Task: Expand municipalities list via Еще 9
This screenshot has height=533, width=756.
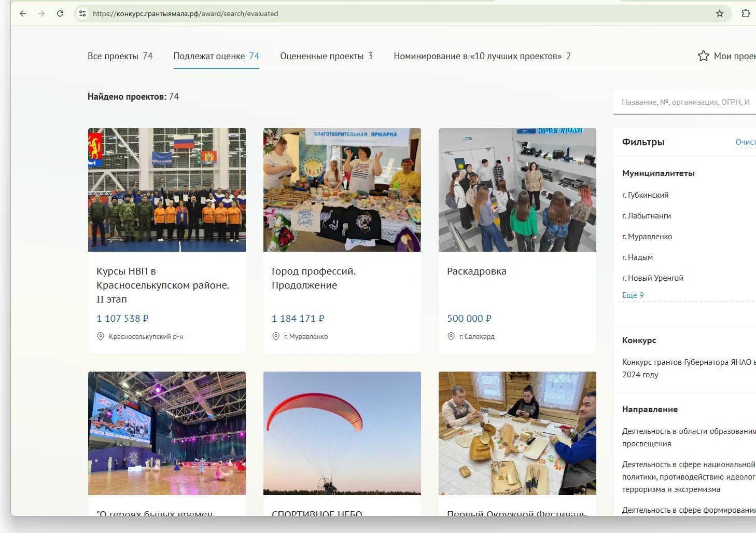Action: (633, 295)
